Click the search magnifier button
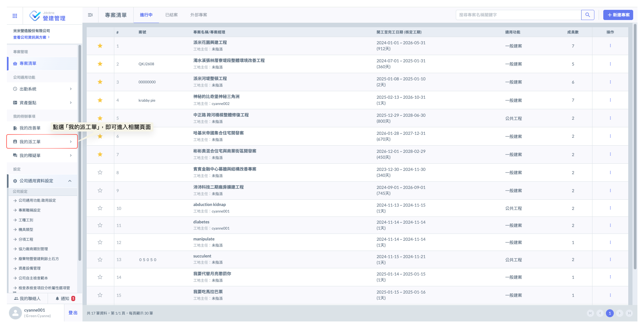 588,15
